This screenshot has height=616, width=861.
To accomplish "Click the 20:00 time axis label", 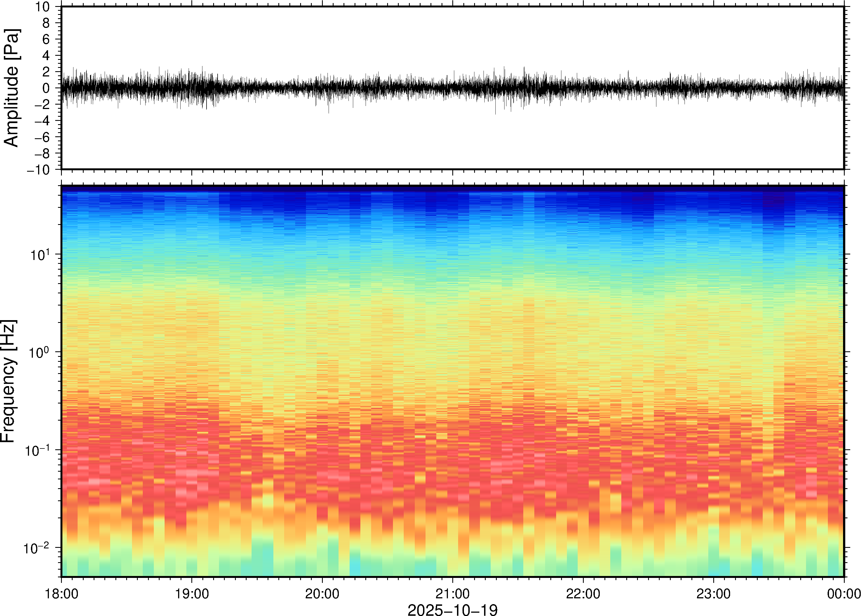I will (322, 594).
